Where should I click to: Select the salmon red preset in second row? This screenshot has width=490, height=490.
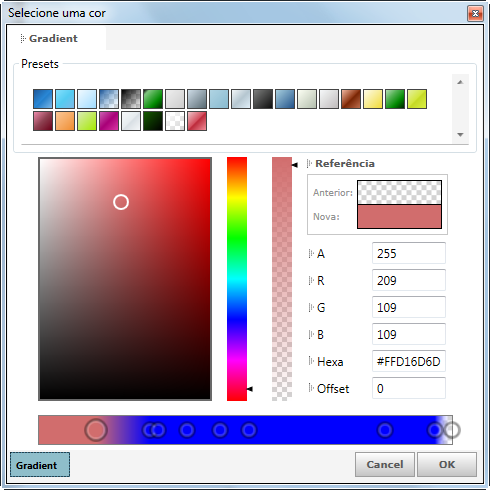click(197, 121)
